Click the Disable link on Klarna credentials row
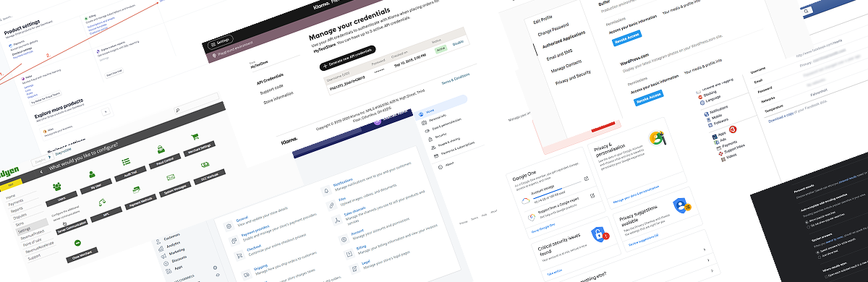868x282 pixels. pos(458,43)
